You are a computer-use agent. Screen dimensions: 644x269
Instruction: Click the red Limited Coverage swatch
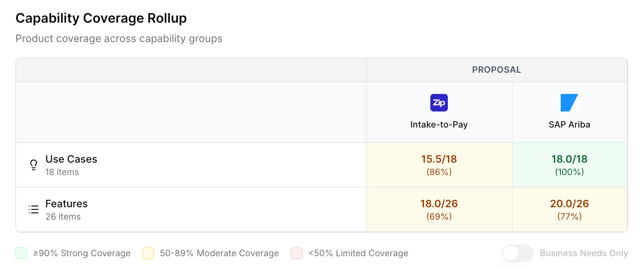(x=297, y=253)
